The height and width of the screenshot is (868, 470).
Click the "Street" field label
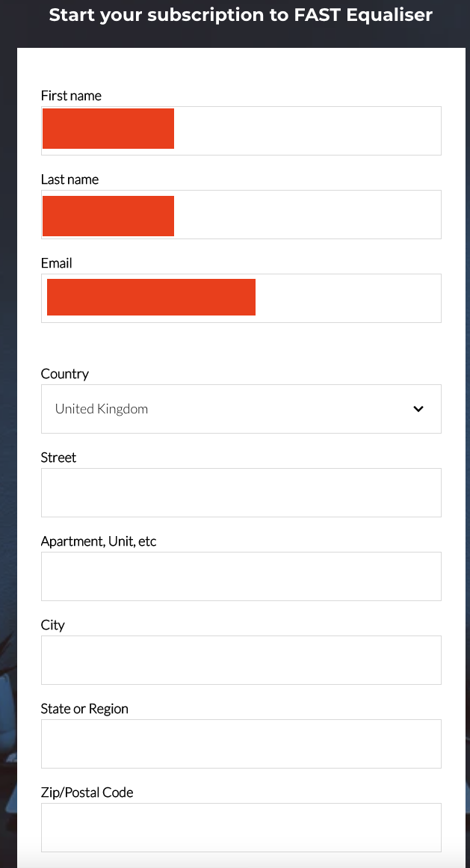[58, 458]
